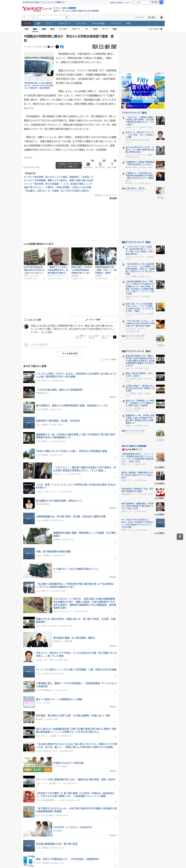Open ranking item 日本テレビ・菅谷大介アナウンサー死去
The image size is (186, 868).
coord(140,135)
